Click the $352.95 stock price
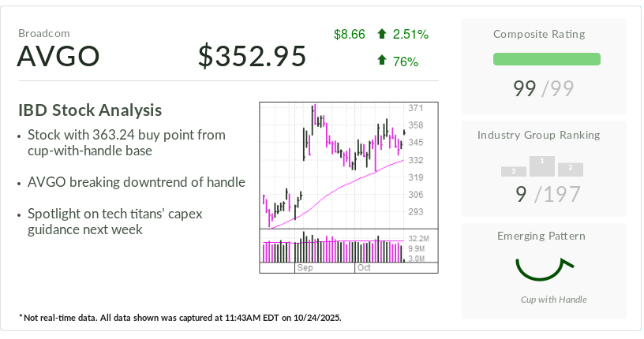The image size is (644, 339). (252, 57)
